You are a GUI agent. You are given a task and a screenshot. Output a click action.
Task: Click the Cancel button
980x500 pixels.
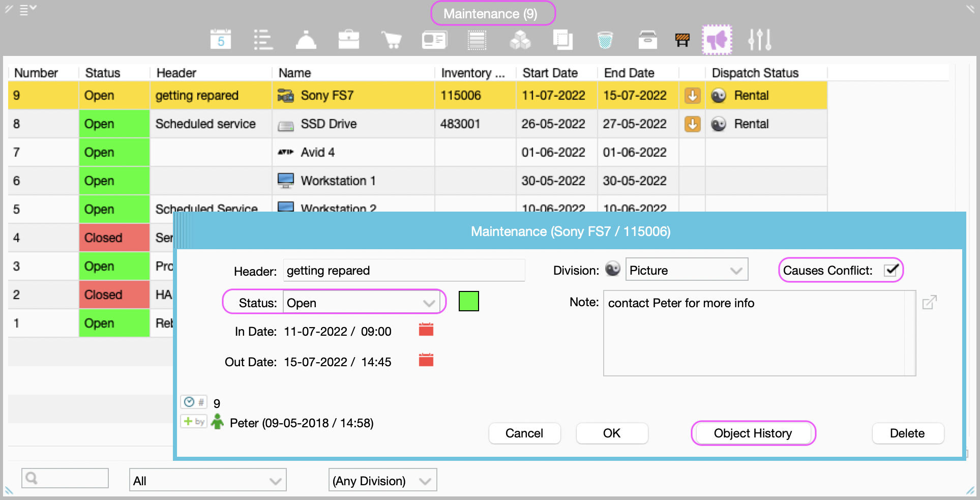pyautogui.click(x=524, y=433)
